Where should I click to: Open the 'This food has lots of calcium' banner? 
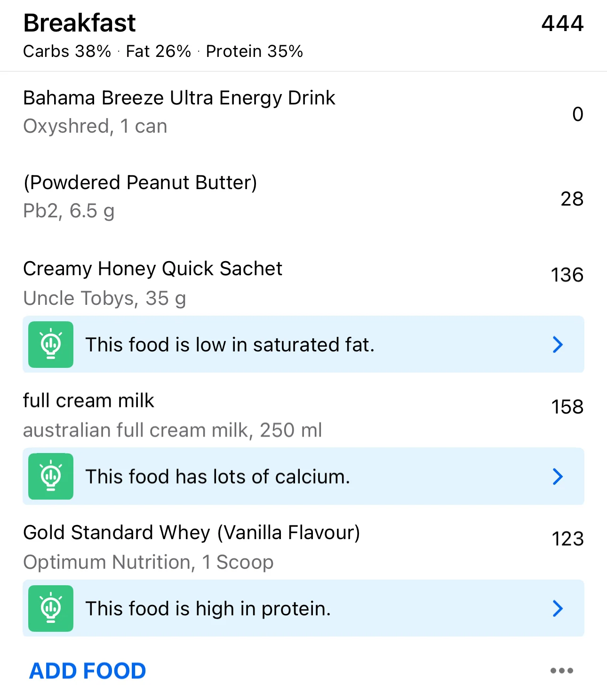coord(217,476)
